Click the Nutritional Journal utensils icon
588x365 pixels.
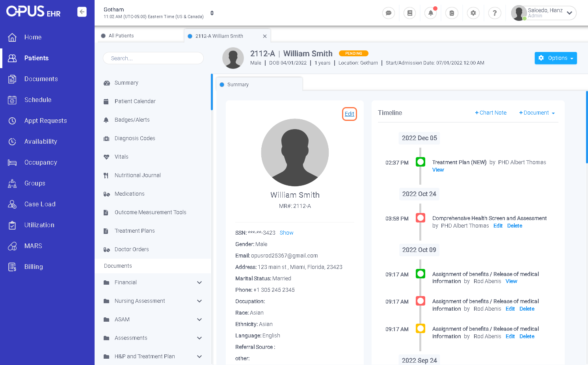[x=106, y=176]
